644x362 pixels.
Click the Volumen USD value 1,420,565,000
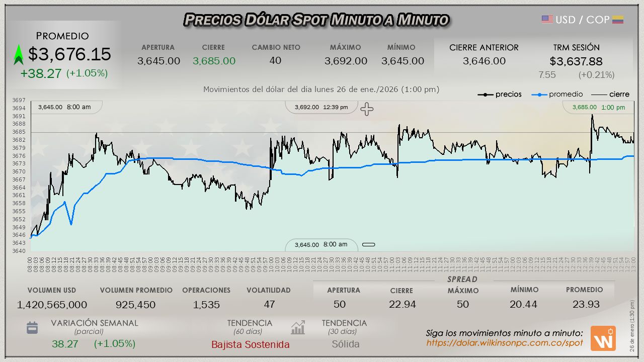(x=52, y=305)
